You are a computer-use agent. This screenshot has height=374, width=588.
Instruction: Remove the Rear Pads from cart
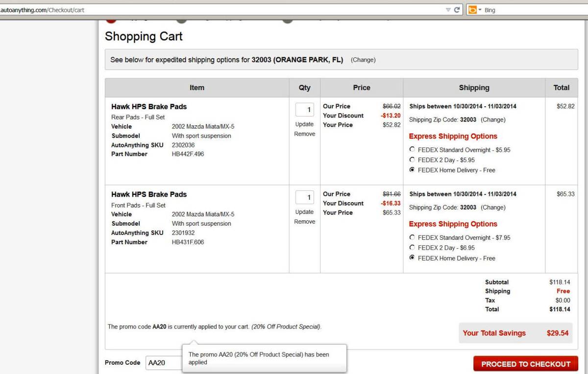[304, 134]
